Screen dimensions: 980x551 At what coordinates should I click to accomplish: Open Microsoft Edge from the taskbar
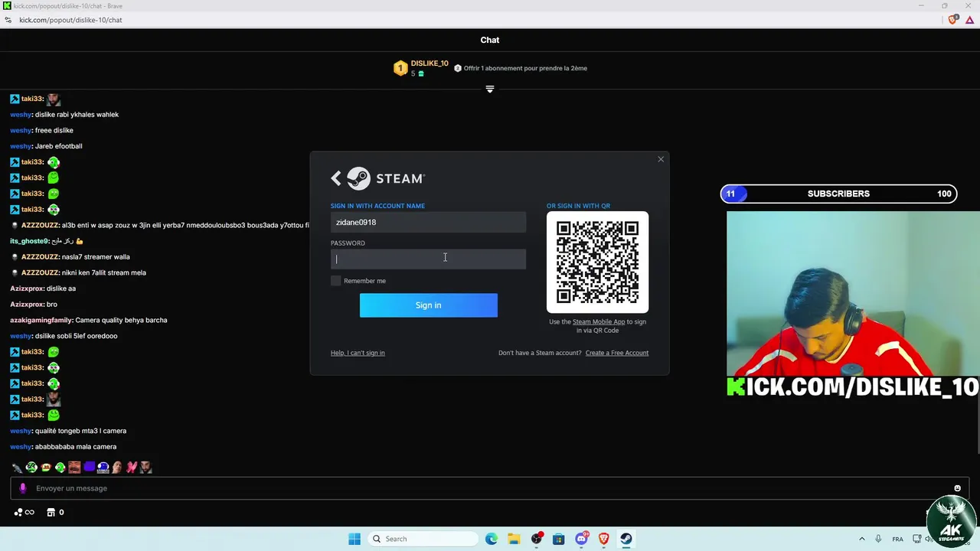492,539
